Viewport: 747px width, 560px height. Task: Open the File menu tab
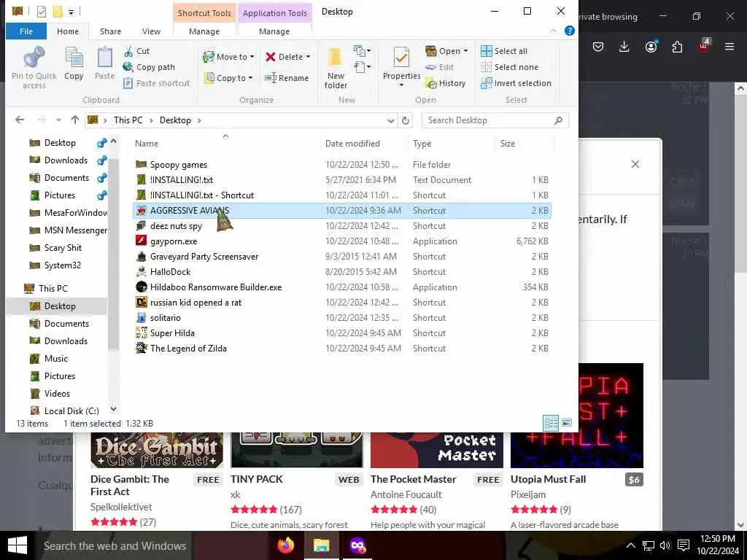click(x=26, y=31)
